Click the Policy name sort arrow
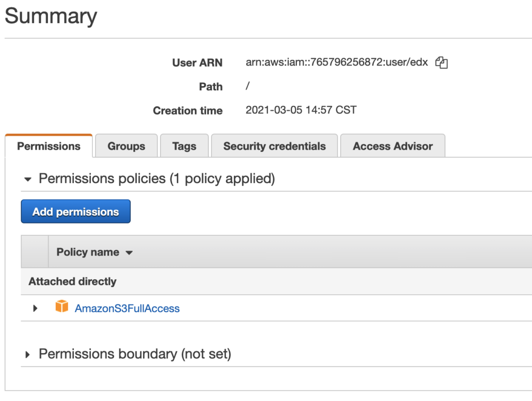Viewport: 532px width, 401px height. [x=129, y=253]
